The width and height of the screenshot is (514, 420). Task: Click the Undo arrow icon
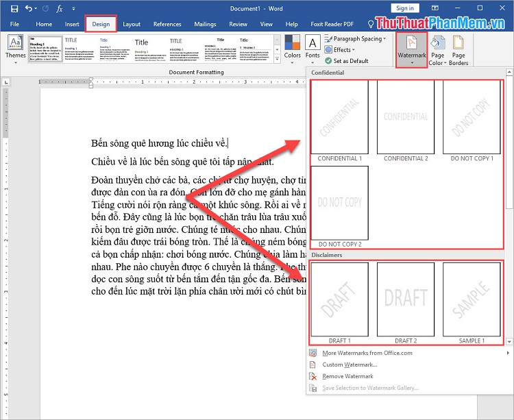(29, 8)
